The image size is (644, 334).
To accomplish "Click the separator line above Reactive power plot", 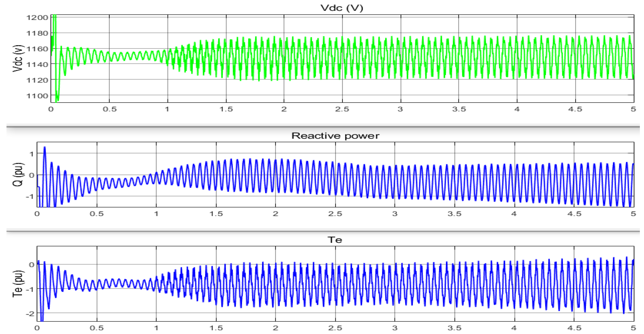I will click(x=322, y=127).
